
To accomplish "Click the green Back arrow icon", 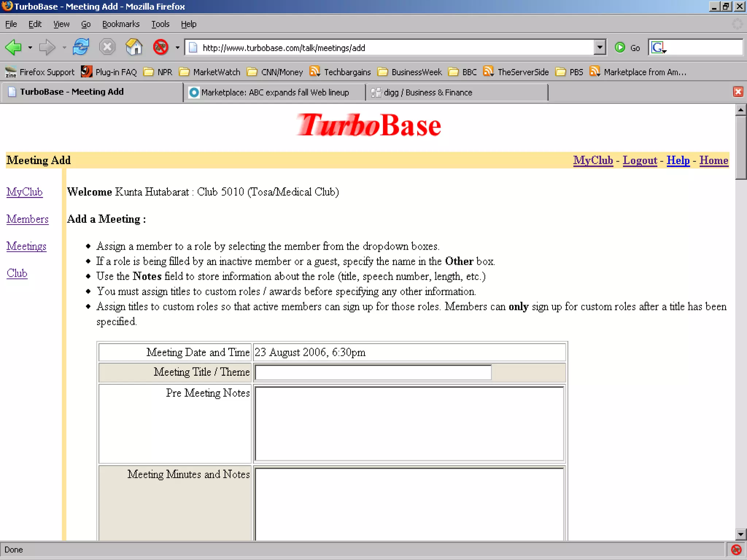I will point(14,47).
